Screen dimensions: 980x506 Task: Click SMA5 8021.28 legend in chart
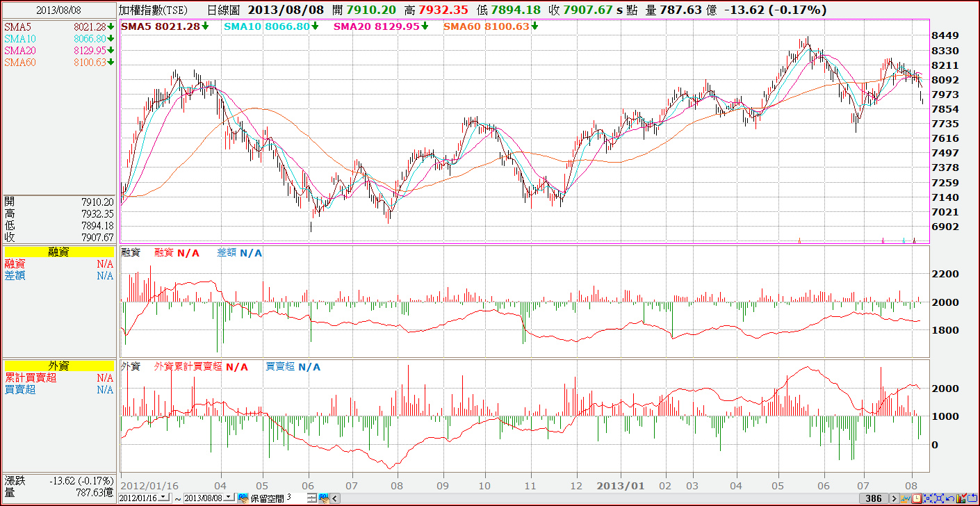coord(164,26)
